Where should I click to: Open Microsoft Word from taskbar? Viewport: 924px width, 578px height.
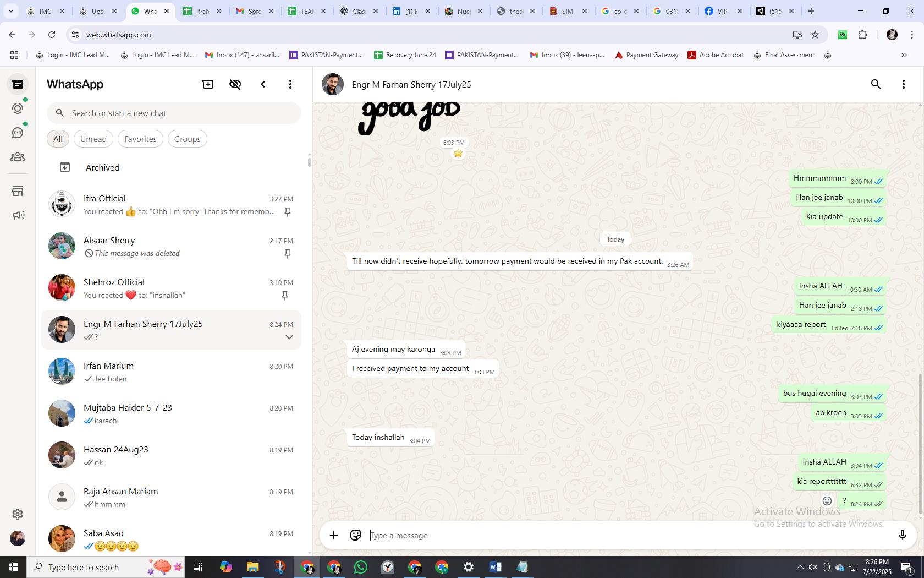(x=495, y=567)
